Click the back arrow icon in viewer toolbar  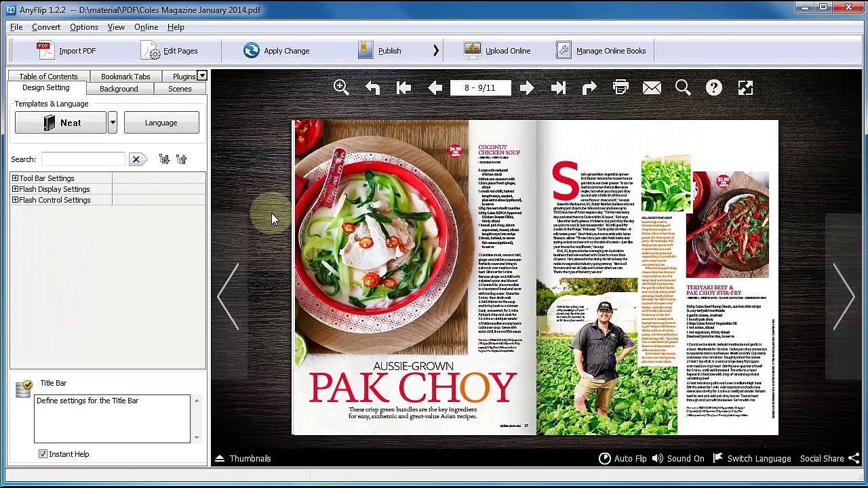pos(372,87)
